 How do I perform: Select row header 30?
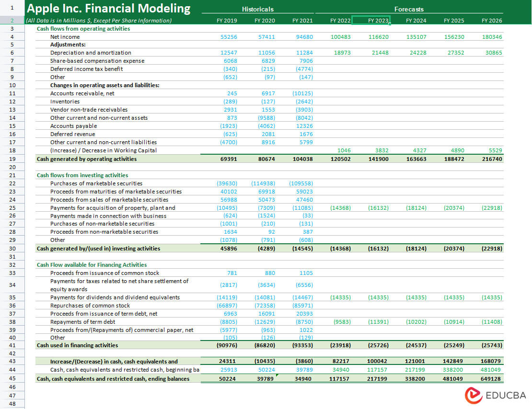click(x=12, y=248)
